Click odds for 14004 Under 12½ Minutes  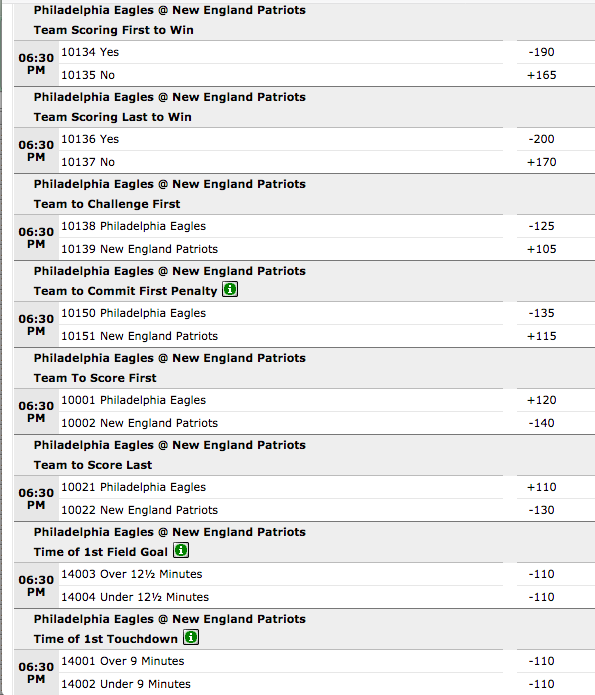click(541, 597)
